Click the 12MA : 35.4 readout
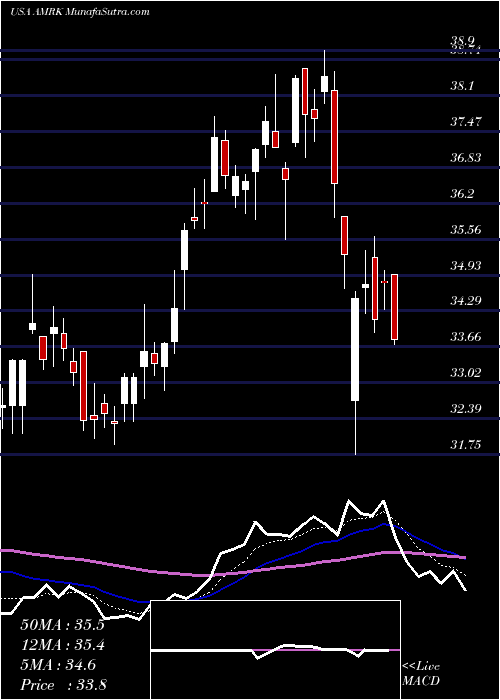The width and height of the screenshot is (500, 700). tap(62, 645)
